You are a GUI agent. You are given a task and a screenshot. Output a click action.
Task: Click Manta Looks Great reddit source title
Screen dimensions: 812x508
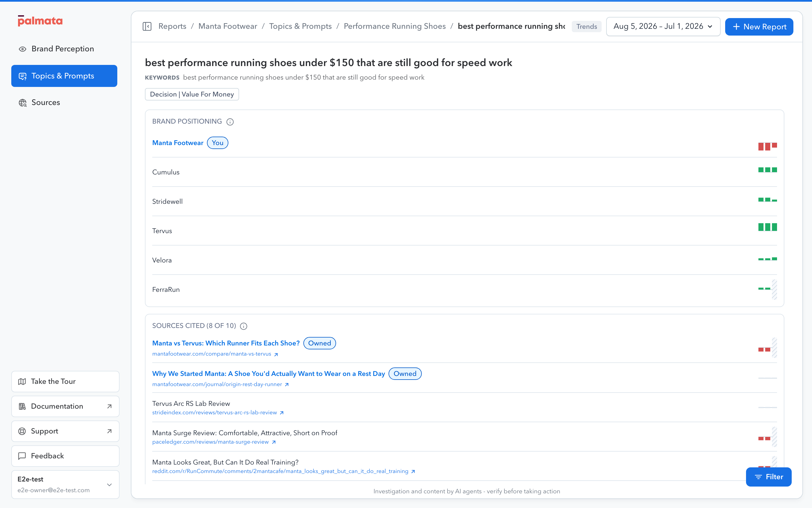tap(225, 462)
